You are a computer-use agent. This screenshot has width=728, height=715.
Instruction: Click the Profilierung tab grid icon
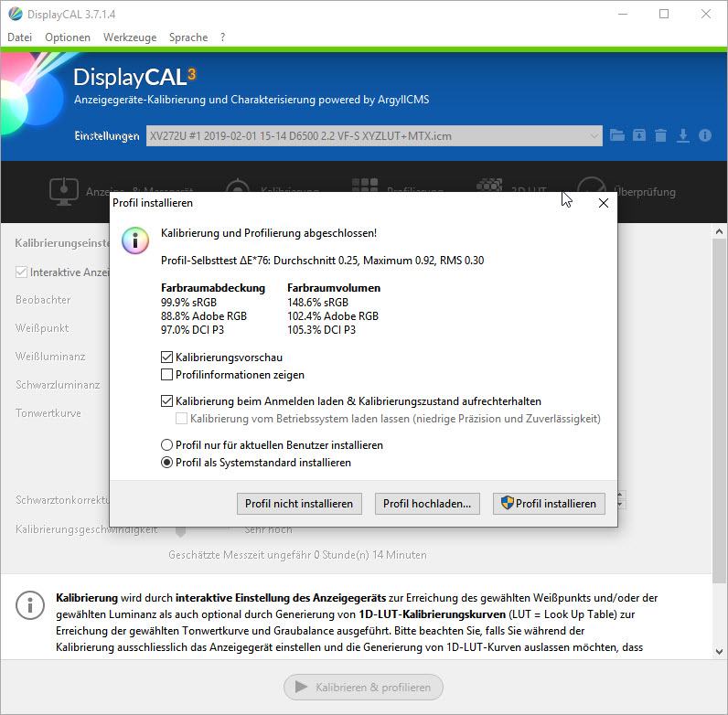tap(365, 186)
